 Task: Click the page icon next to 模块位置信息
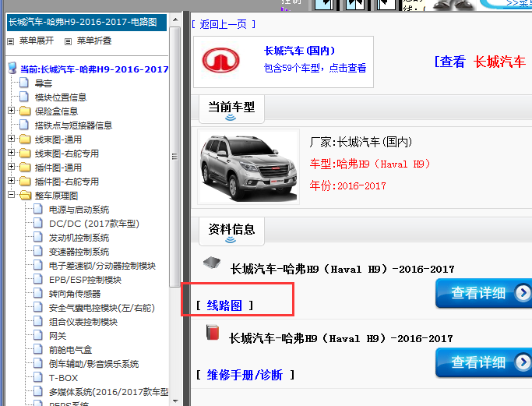24,97
